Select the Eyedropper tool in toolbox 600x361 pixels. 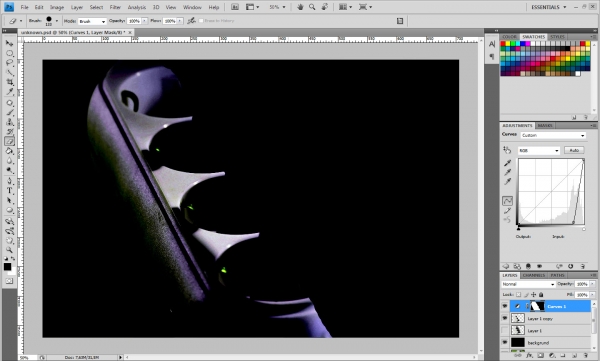(10, 91)
